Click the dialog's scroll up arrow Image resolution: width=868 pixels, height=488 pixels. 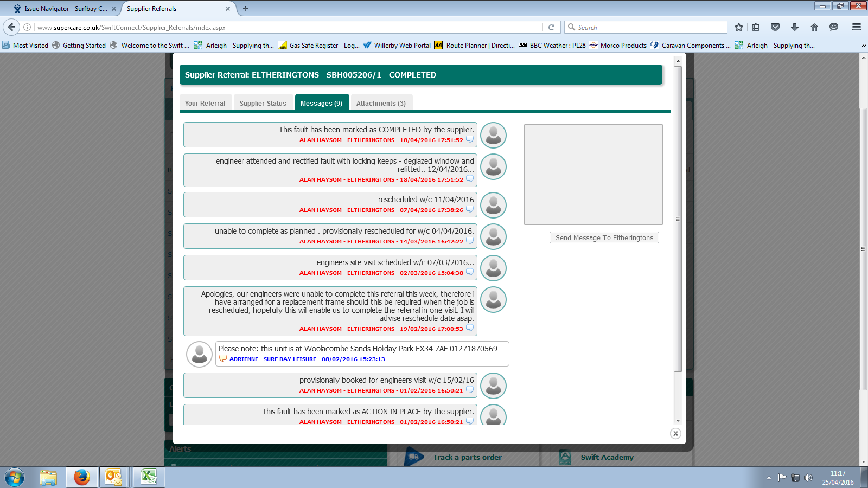(678, 61)
